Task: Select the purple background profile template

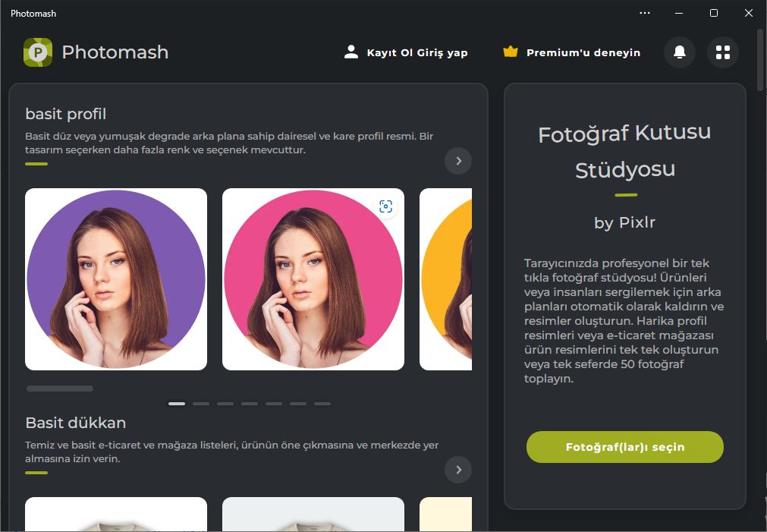Action: click(x=116, y=279)
